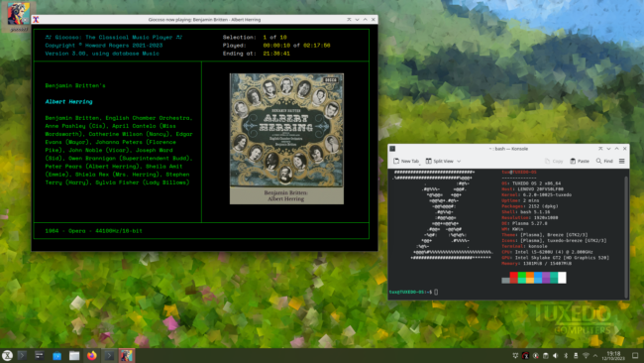Image resolution: width=644 pixels, height=363 pixels.
Task: Click the show desktop button in taskbar
Action: (635, 356)
